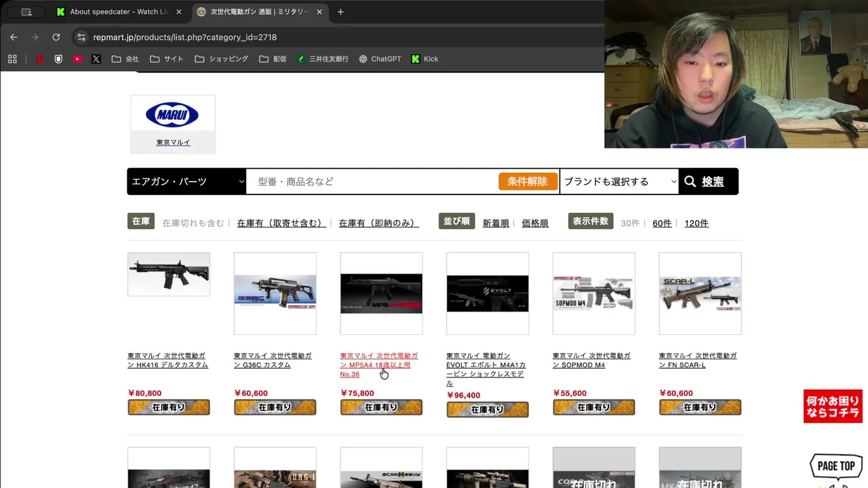Click the ¥96,400 price text

point(463,395)
